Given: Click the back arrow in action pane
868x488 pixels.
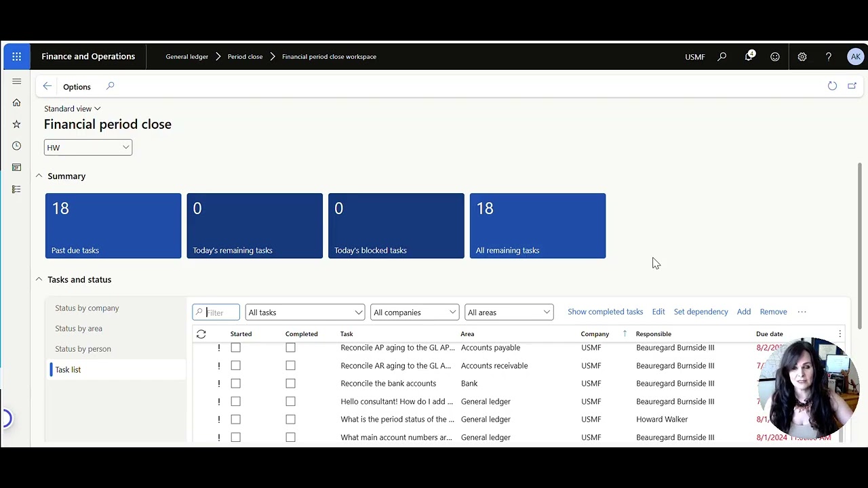Looking at the screenshot, I should [x=47, y=86].
